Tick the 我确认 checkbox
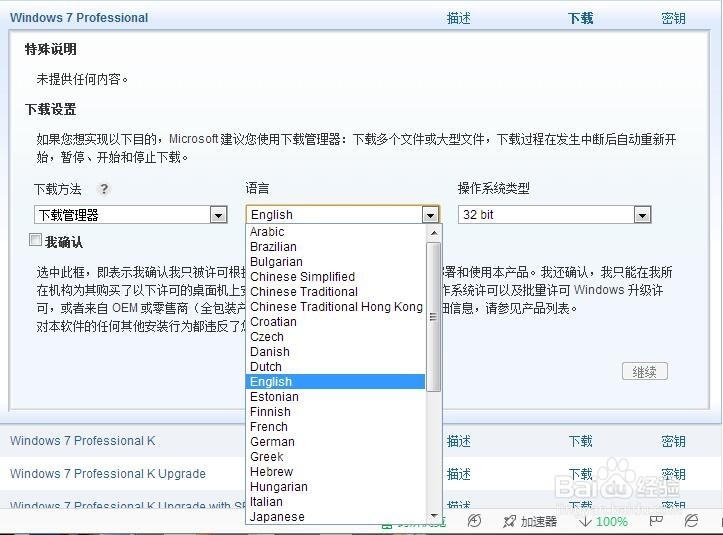Image resolution: width=723 pixels, height=535 pixels. tap(35, 240)
